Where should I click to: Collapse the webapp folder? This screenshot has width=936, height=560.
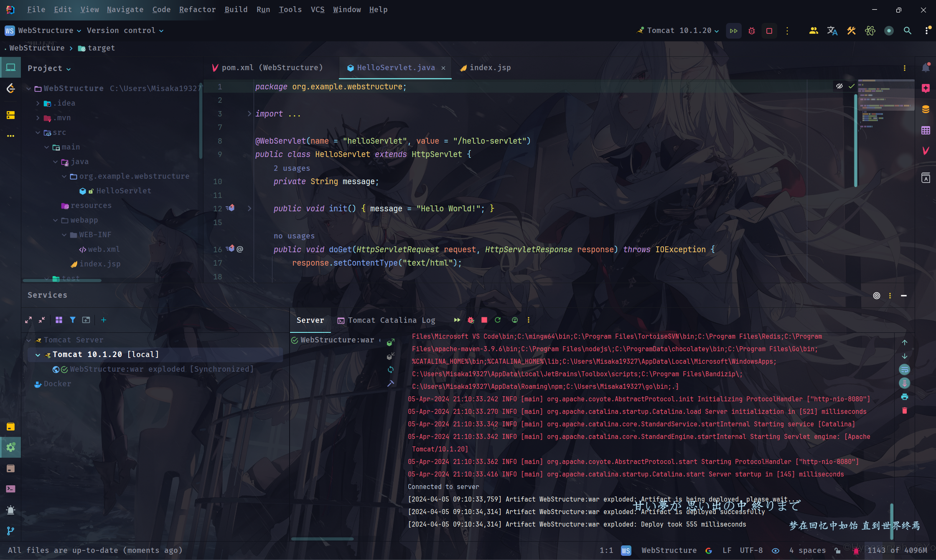point(55,220)
